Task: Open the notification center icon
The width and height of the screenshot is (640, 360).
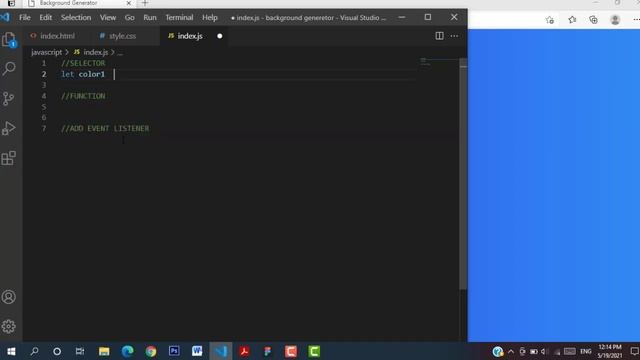Action: (x=634, y=351)
